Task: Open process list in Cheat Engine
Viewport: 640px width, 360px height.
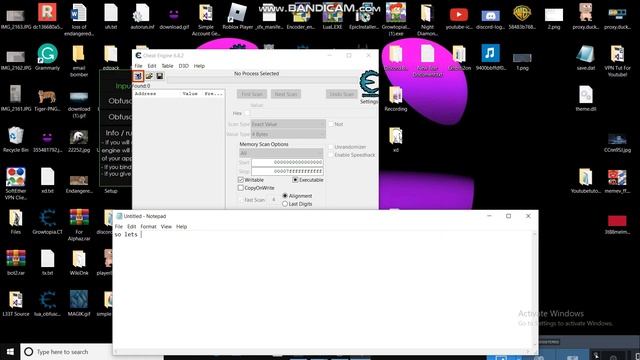Action: click(138, 76)
